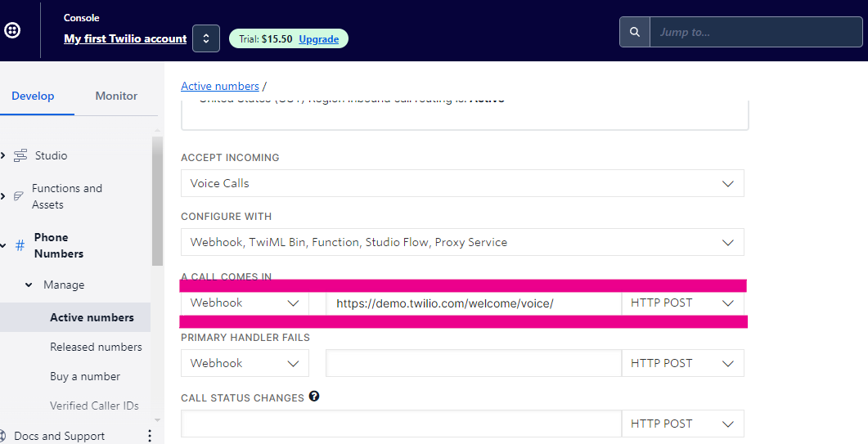This screenshot has height=444, width=868.
Task: Click the Console label in the header
Action: point(81,18)
